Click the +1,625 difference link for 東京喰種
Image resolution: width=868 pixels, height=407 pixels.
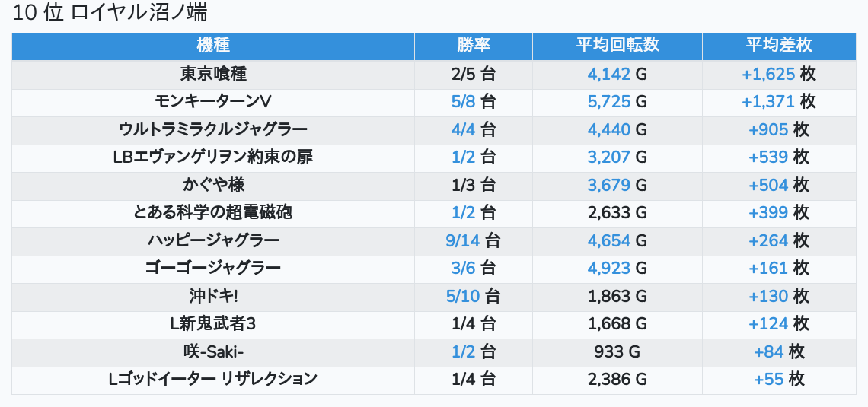(x=768, y=75)
